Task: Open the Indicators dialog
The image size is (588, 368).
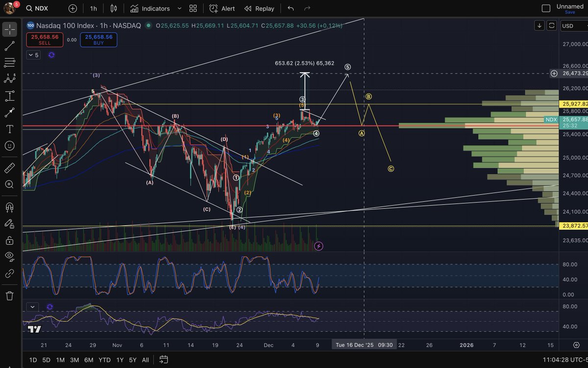Action: (x=150, y=8)
